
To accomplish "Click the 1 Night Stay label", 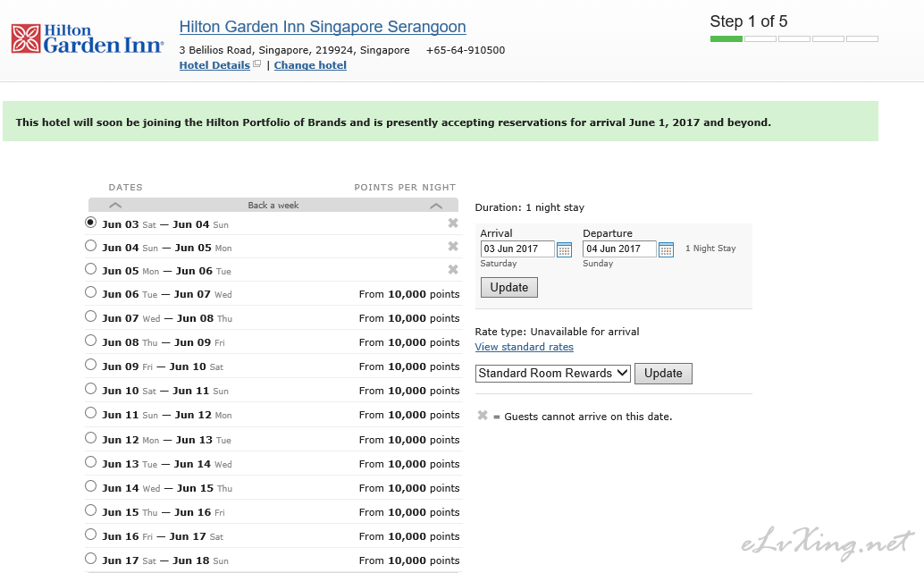I will pyautogui.click(x=710, y=249).
